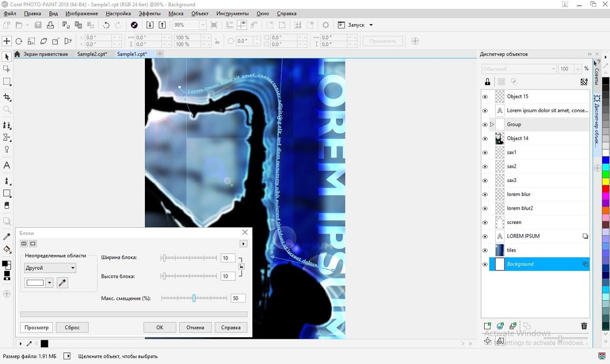
Task: Hide the Object 15 layer
Action: [485, 97]
